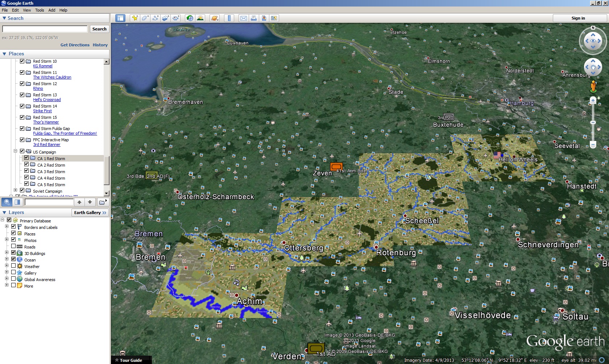Click the 1st AD unit marker near Verden
This screenshot has height=364, width=609.
316,348
